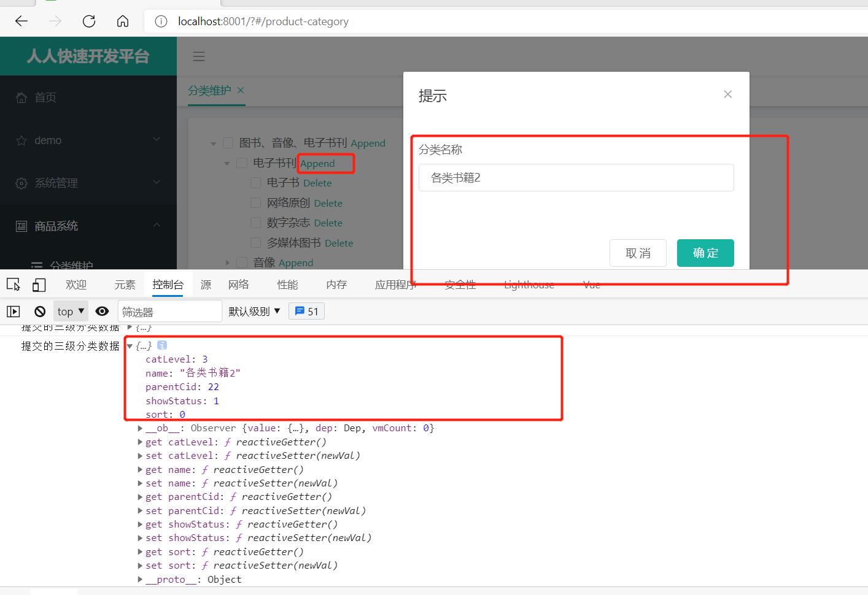Click the name: "各类书籍2" console line
This screenshot has height=595, width=868.
pos(193,373)
